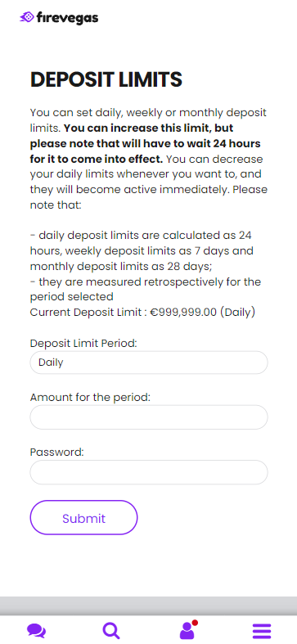Click the 'measured retrospectively' note line
Viewport: 297px width, 644px height.
[146, 289]
